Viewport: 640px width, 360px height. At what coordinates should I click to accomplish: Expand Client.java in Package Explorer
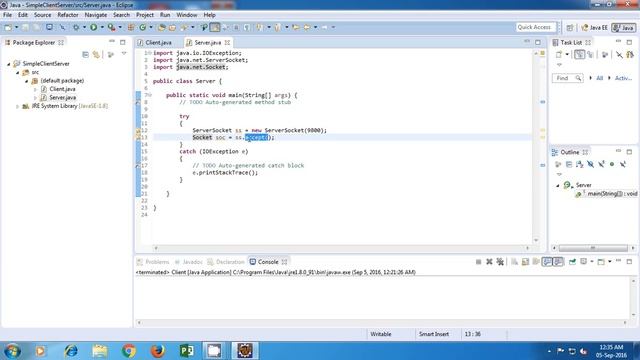pos(35,89)
